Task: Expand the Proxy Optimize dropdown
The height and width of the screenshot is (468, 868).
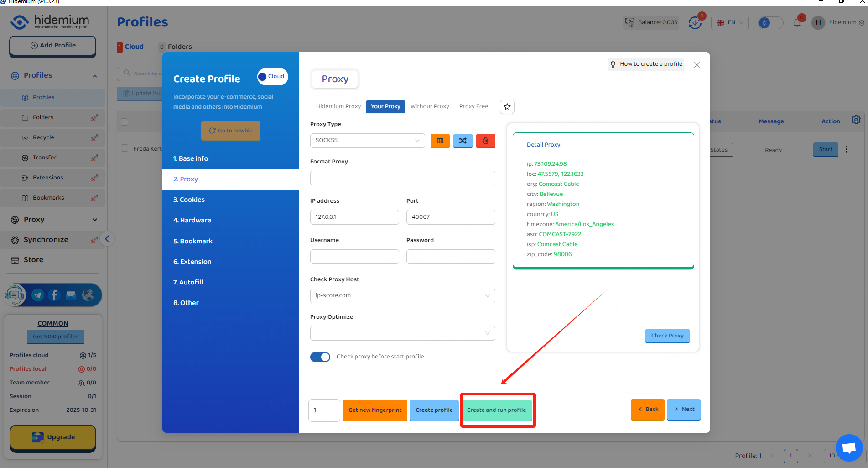Action: (x=402, y=333)
